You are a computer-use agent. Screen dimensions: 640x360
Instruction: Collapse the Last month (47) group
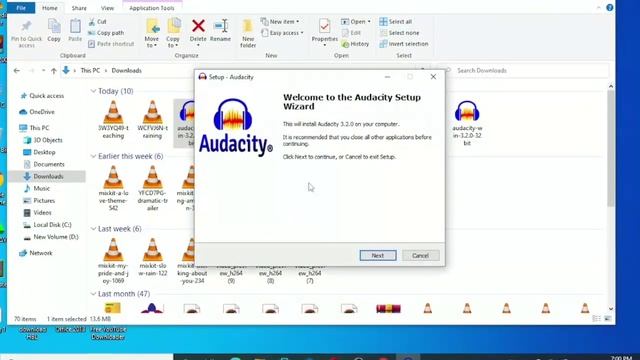click(x=93, y=294)
